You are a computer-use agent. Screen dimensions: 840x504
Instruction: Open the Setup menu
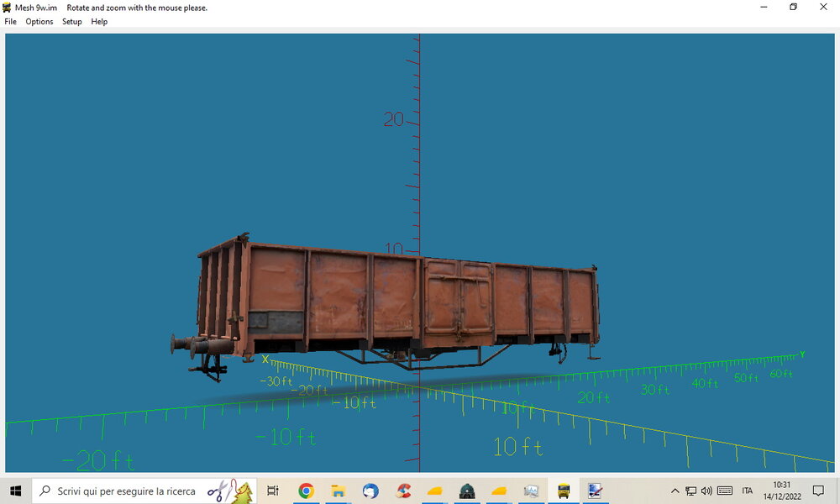pyautogui.click(x=71, y=22)
